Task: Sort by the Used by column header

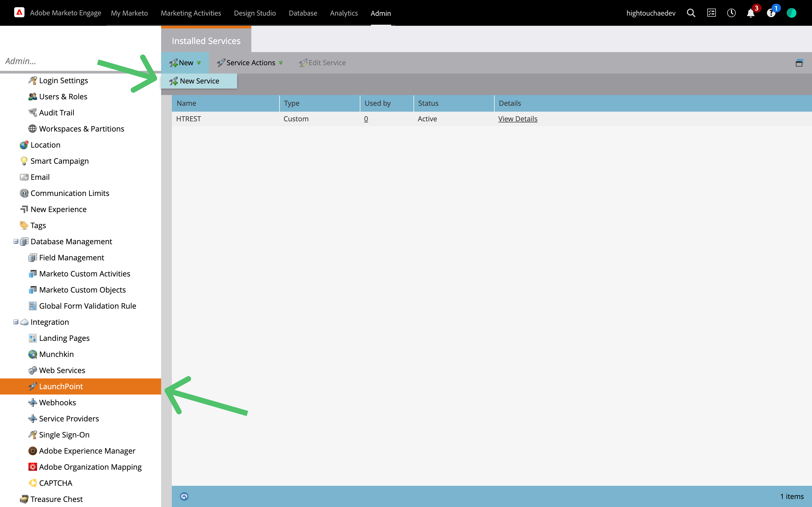Action: tap(387, 103)
